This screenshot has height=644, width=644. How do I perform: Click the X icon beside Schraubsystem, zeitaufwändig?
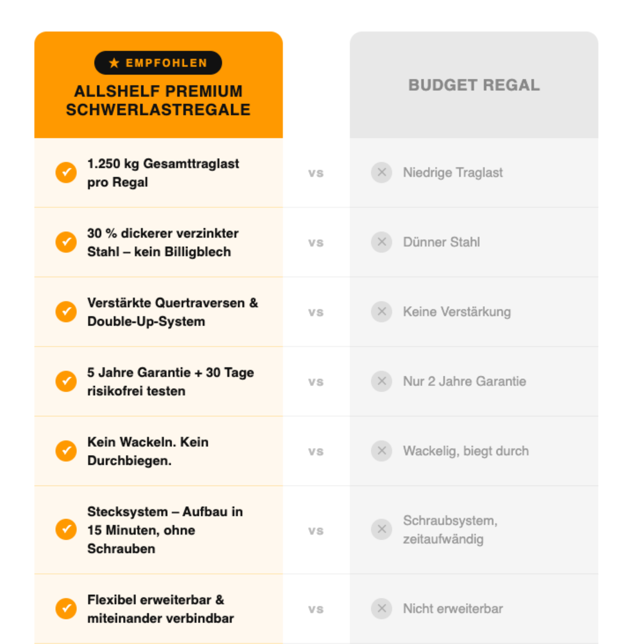382,530
